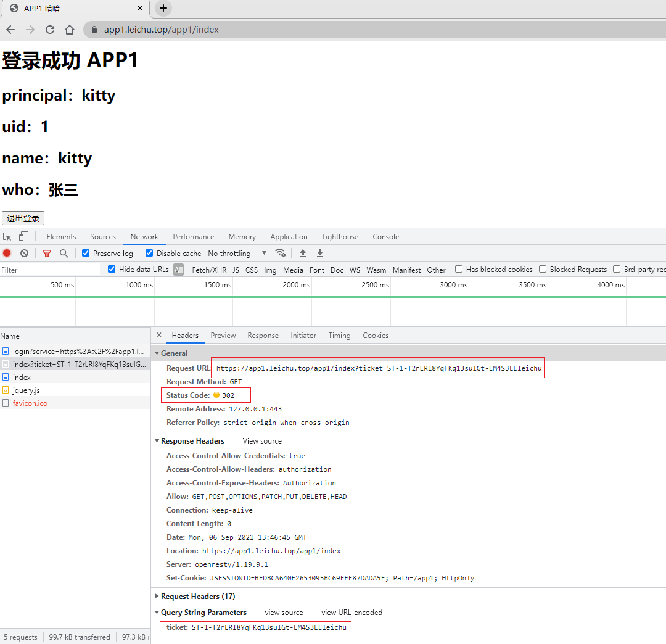Open the Cookies tab of request
The height and width of the screenshot is (644, 666).
pos(376,336)
